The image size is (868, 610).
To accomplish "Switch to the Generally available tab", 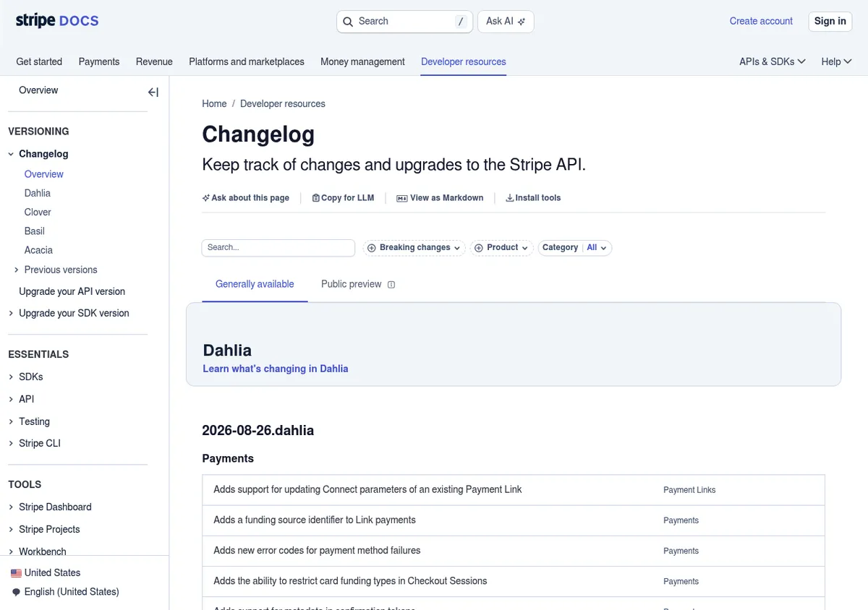I will 255,284.
